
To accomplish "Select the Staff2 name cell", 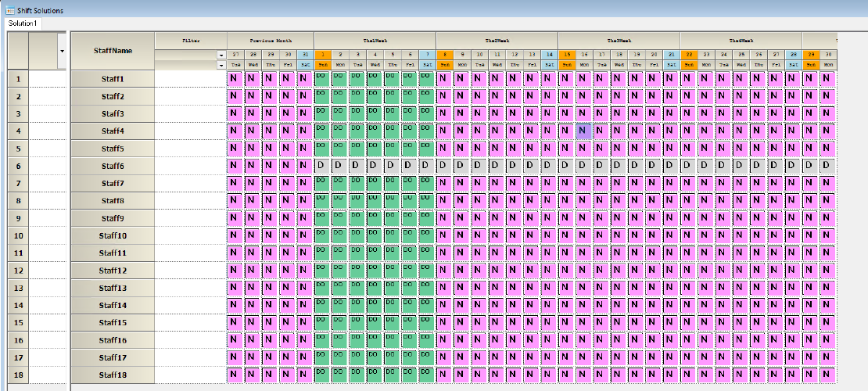I will 113,96.
